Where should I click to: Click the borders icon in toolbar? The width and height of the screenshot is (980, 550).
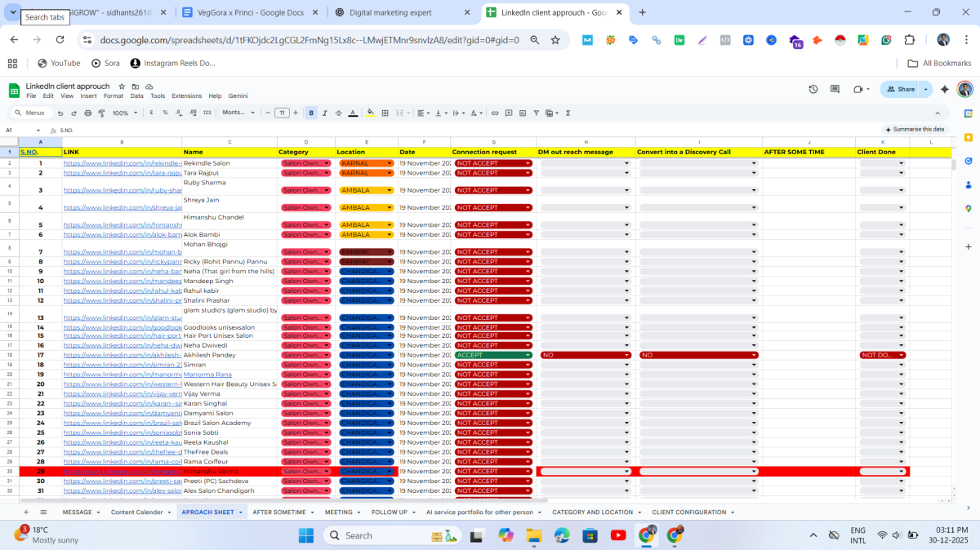pos(385,113)
